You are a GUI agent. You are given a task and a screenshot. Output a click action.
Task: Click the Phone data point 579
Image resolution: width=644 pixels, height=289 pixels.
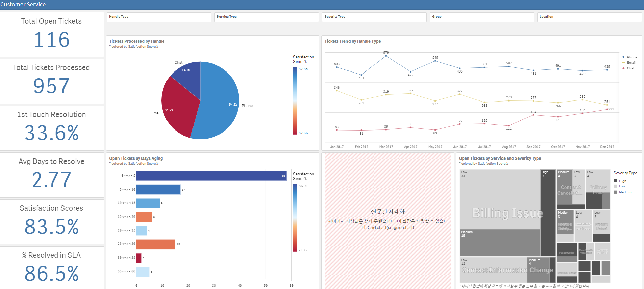click(386, 56)
